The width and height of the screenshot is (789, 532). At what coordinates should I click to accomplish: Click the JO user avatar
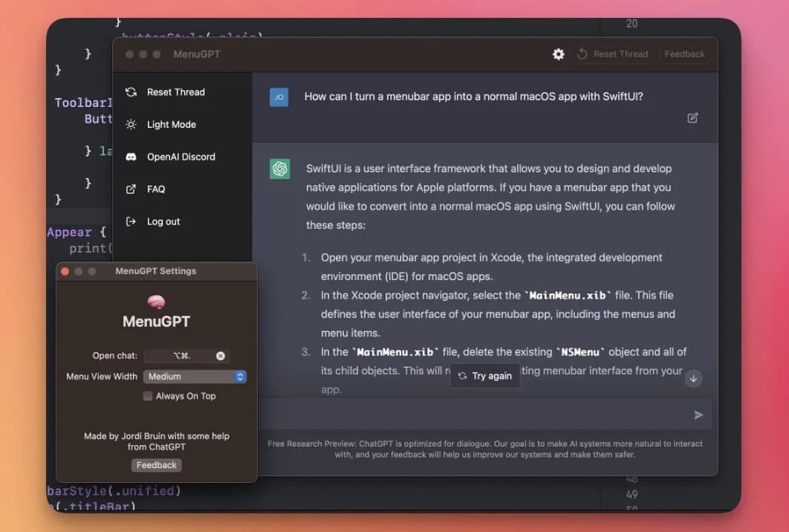click(x=279, y=97)
